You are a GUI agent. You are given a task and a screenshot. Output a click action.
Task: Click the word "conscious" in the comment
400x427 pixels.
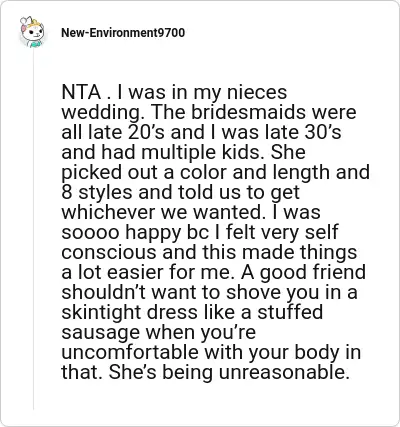[109, 252]
